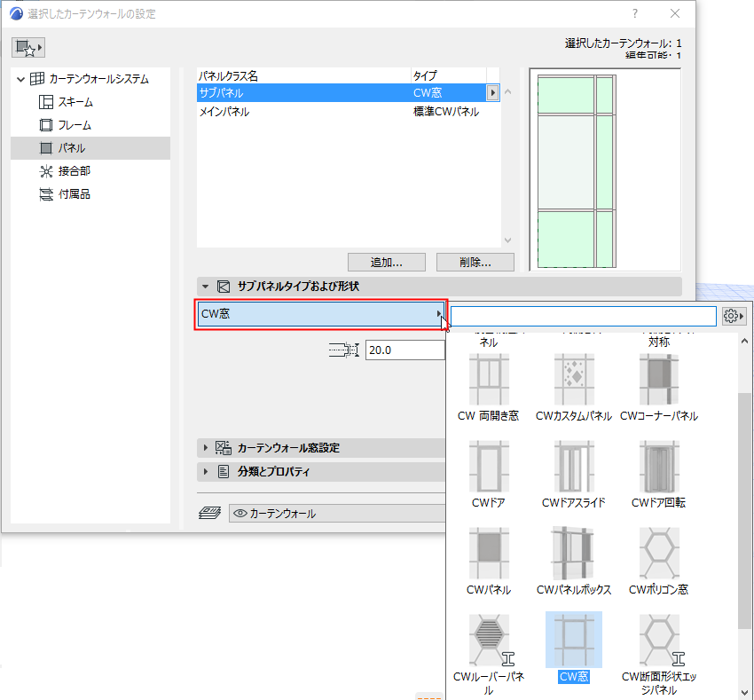Click the picker scrollbar down arrow
Image resolution: width=754 pixels, height=700 pixels.
coord(744,693)
